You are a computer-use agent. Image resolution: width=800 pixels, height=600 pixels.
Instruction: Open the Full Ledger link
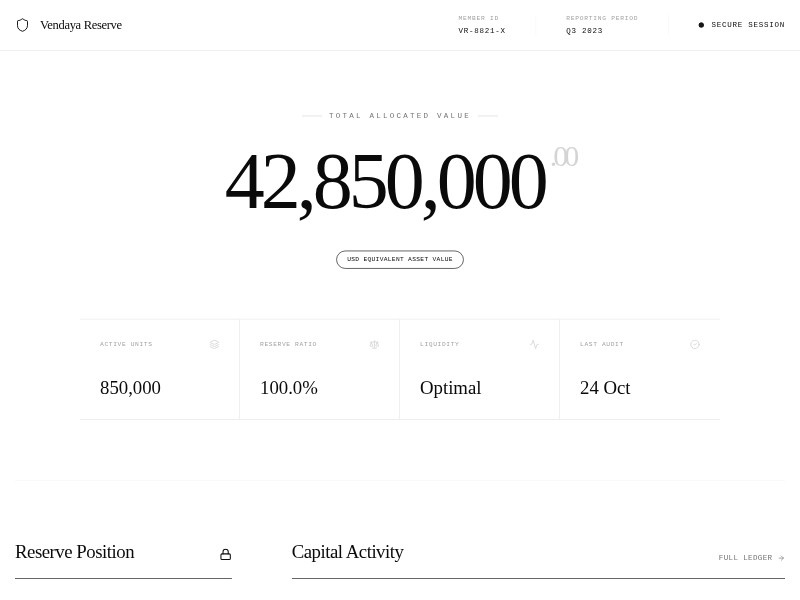click(745, 558)
